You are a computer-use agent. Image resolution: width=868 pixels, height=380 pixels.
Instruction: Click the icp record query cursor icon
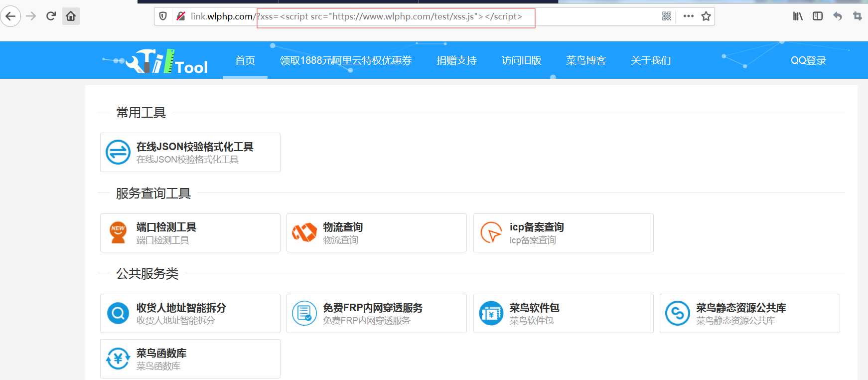491,232
